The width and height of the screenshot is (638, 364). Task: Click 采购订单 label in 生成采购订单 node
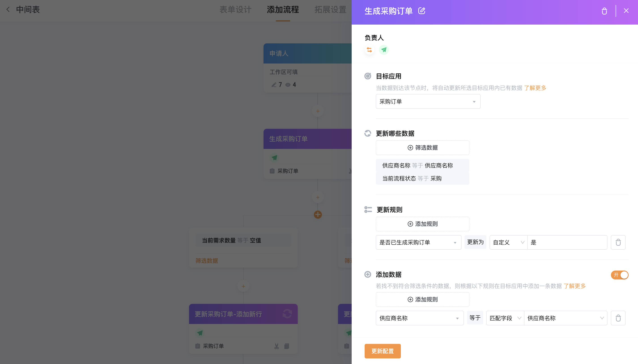tap(288, 171)
